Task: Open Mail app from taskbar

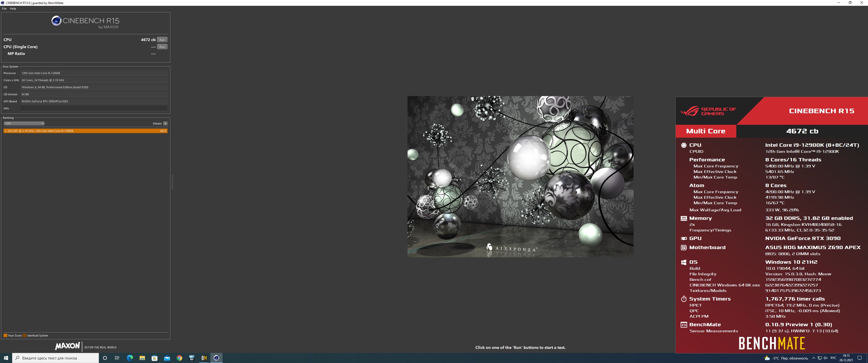Action: click(167, 358)
